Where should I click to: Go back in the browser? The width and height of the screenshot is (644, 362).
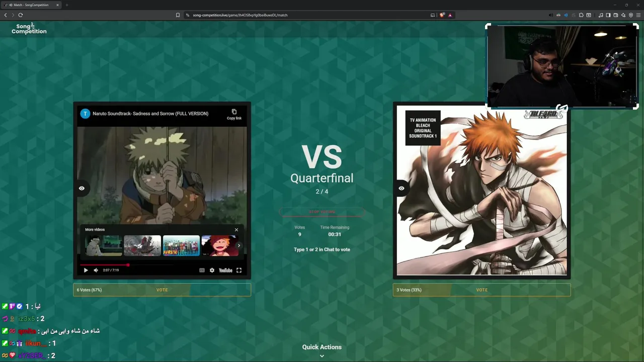point(6,15)
